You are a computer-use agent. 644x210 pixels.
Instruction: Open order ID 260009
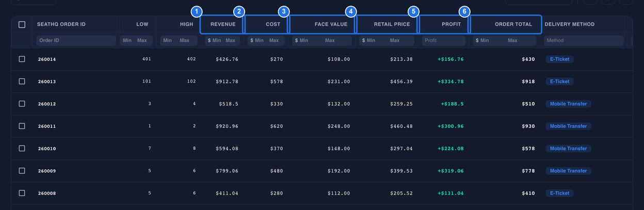click(47, 171)
